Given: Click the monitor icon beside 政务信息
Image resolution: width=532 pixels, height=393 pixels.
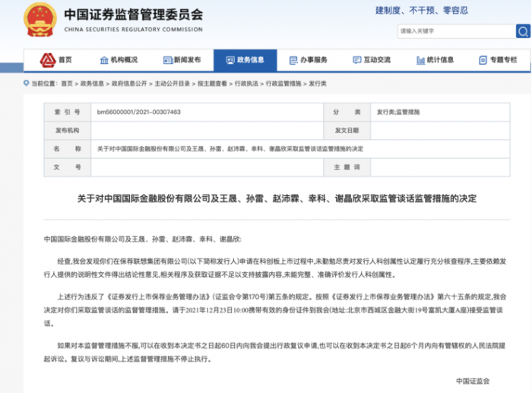Looking at the screenshot, I should coord(230,60).
